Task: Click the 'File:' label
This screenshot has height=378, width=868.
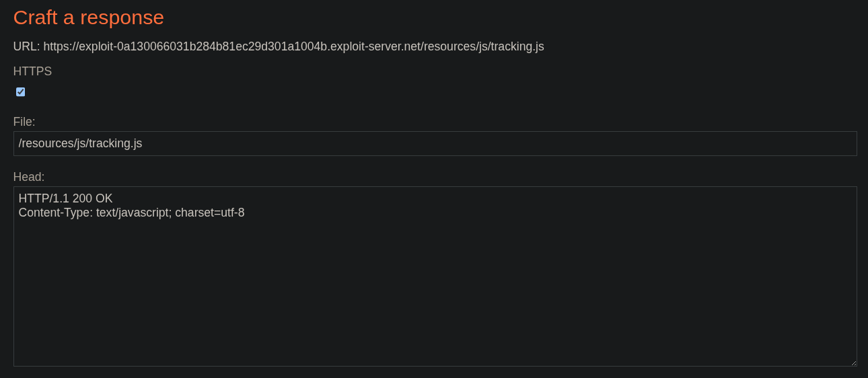Action: 24,122
